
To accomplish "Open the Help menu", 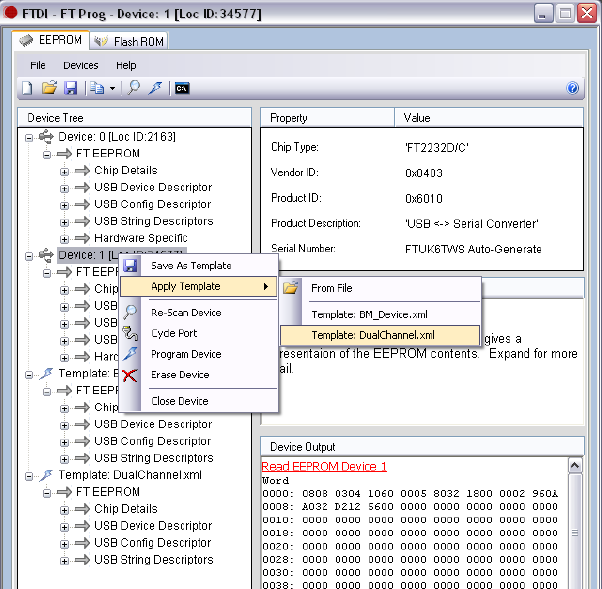I will (x=126, y=66).
